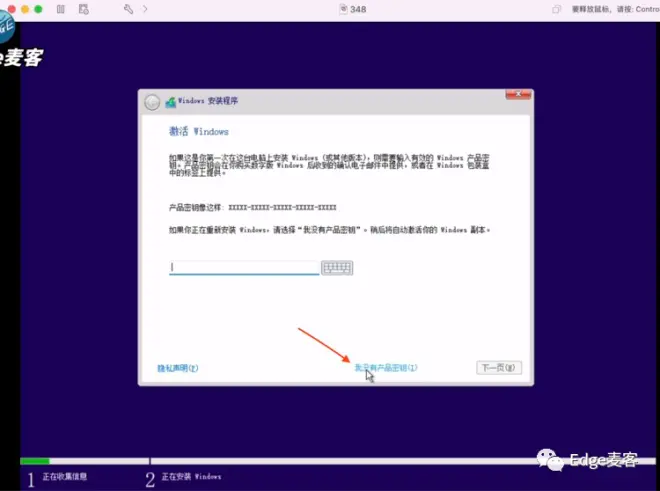Click the overlapping windows icon in title bar
660x491 pixels.
point(556,9)
